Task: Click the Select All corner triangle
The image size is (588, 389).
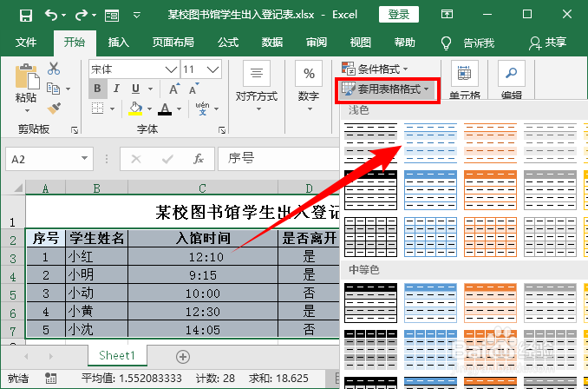Action: point(16,187)
